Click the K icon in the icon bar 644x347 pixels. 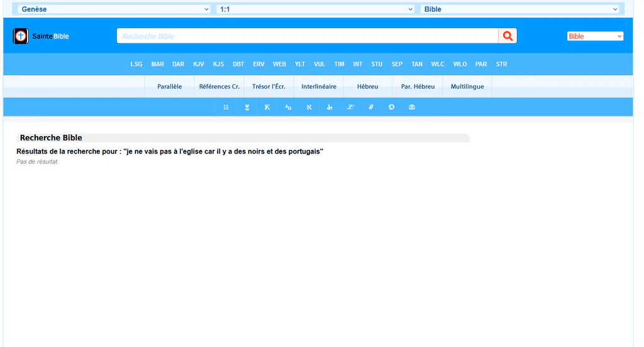coord(267,107)
